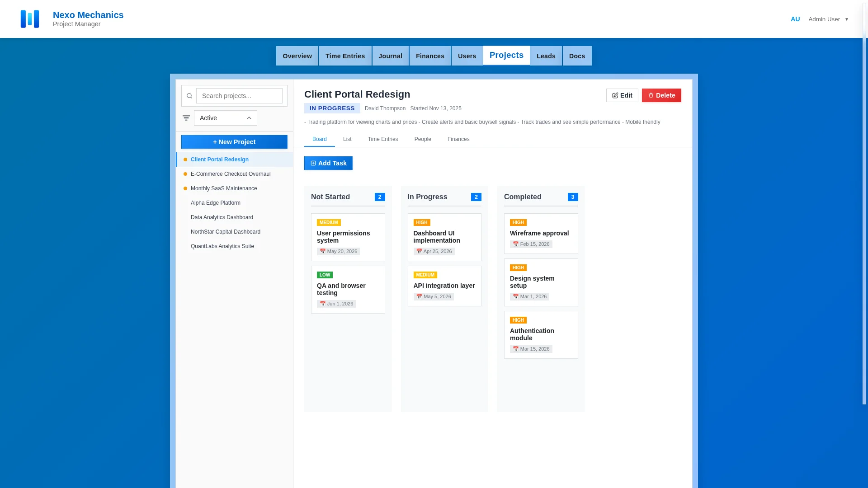Click Completed count badge
Viewport: 868px width, 488px height.
tap(573, 197)
